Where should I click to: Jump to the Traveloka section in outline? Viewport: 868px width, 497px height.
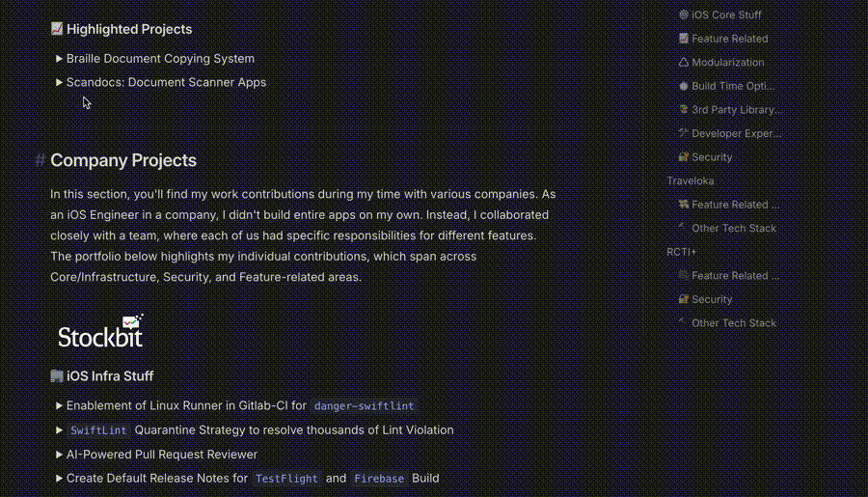point(691,181)
